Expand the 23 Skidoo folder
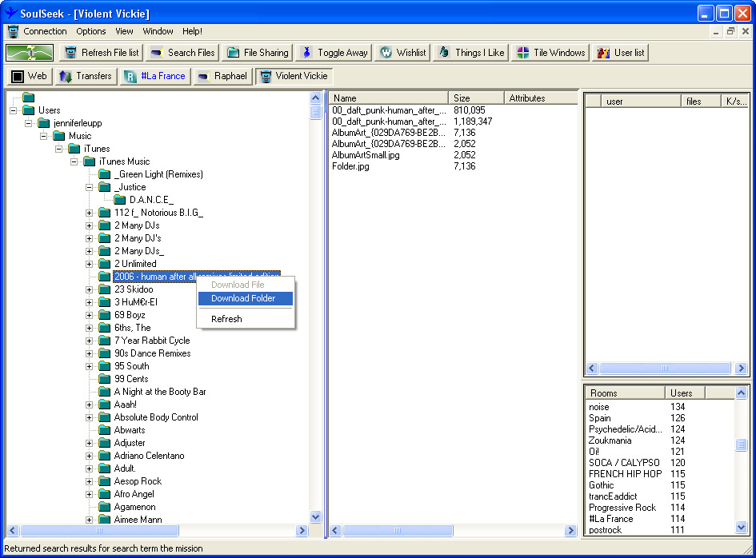The width and height of the screenshot is (756, 558). point(89,289)
